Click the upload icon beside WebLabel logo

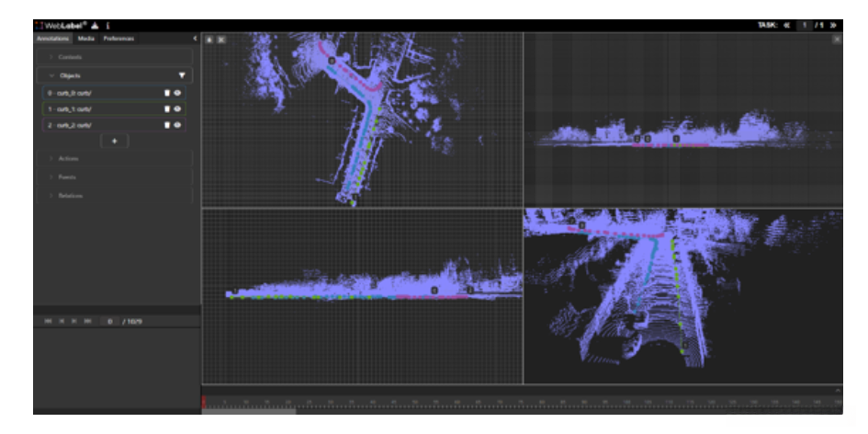coord(96,26)
